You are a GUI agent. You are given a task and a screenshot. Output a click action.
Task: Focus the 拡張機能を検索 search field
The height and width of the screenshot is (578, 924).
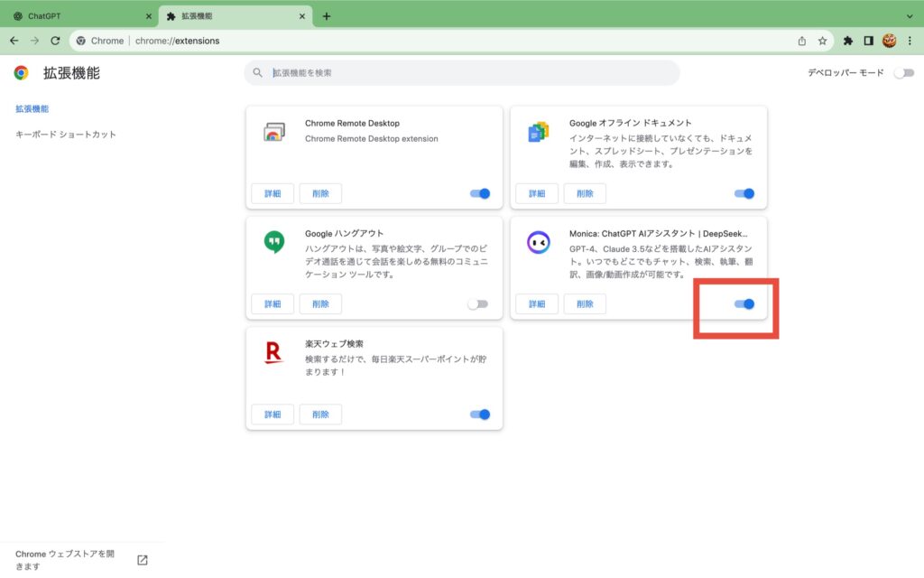(462, 72)
